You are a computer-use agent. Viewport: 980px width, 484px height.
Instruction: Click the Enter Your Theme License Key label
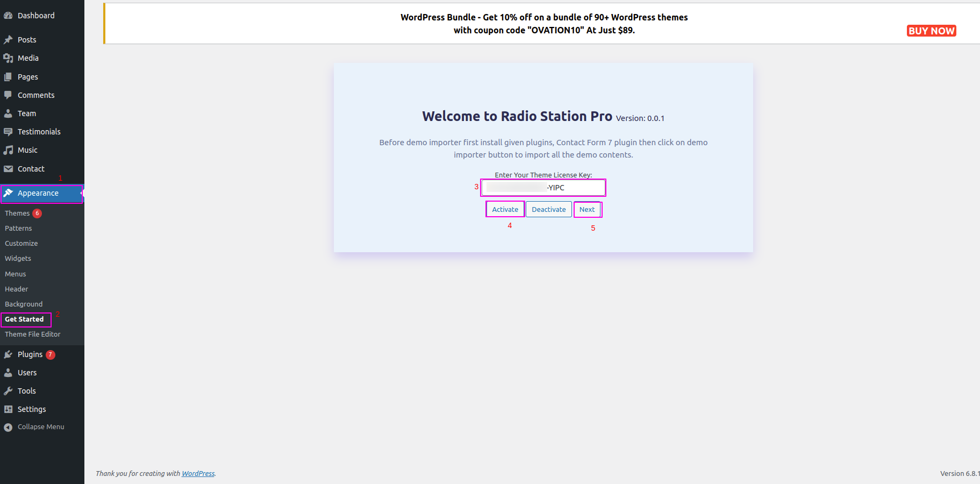543,175
